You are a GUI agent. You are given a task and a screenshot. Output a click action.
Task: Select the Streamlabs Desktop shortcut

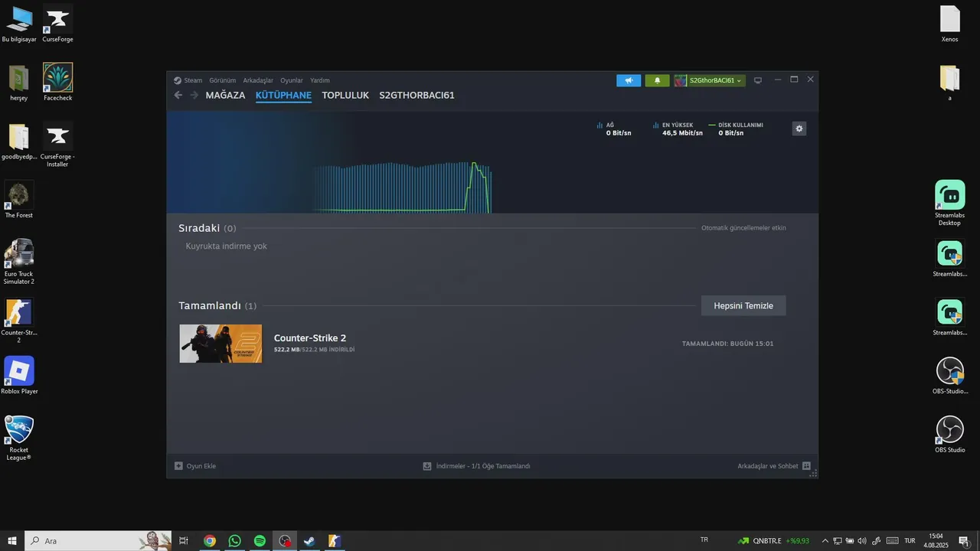click(x=949, y=204)
